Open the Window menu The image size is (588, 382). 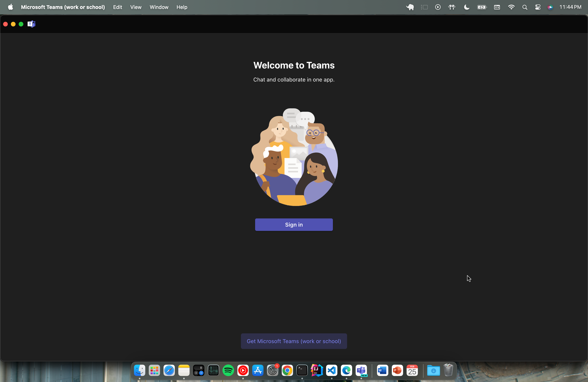[x=159, y=7]
